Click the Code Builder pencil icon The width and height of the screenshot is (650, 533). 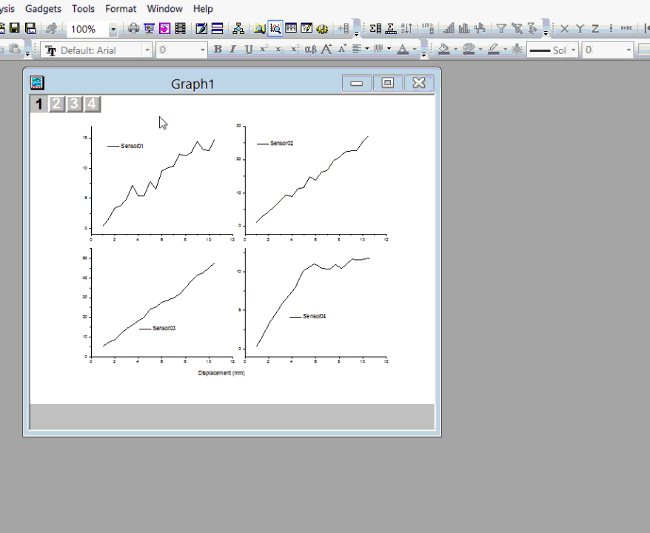[201, 28]
